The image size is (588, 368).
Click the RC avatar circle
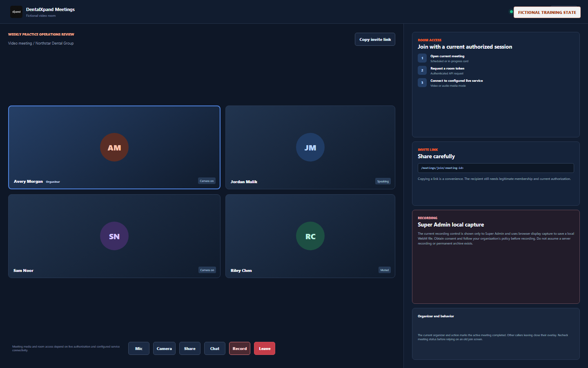point(310,236)
